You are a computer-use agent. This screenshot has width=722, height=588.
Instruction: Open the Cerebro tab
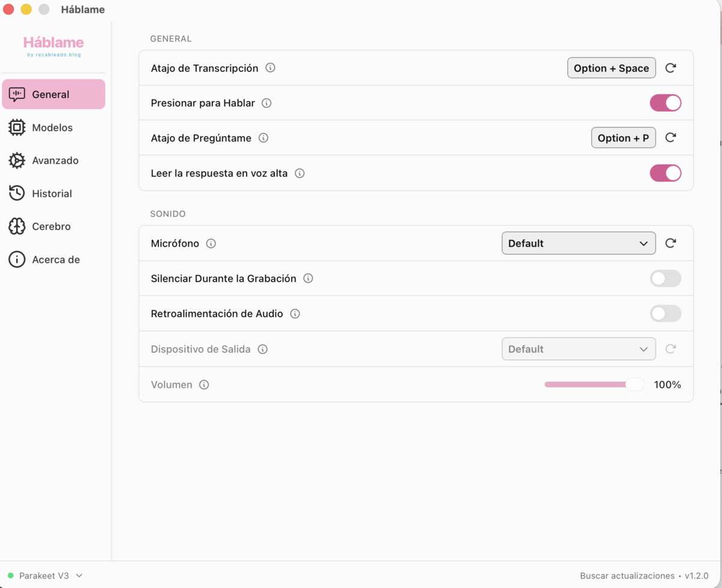click(54, 226)
